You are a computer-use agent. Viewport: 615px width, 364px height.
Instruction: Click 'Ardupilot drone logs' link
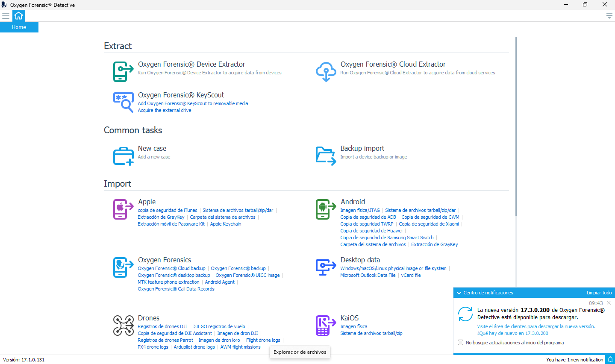194,347
